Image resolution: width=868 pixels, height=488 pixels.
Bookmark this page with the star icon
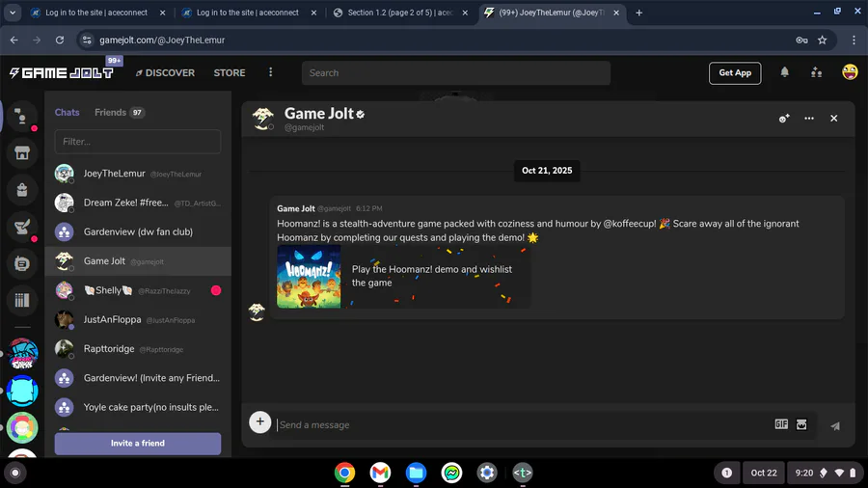(822, 40)
